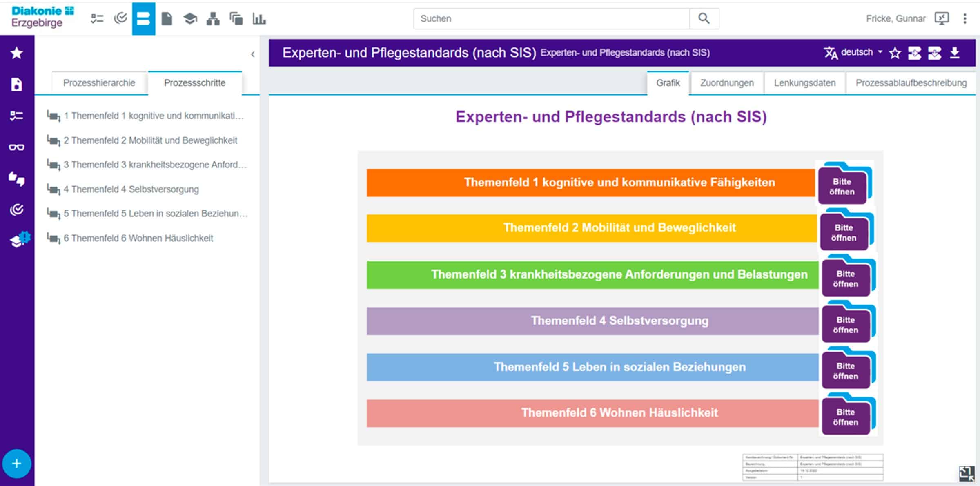980x486 pixels.
Task: Click the bar chart statistics icon
Action: (x=259, y=18)
